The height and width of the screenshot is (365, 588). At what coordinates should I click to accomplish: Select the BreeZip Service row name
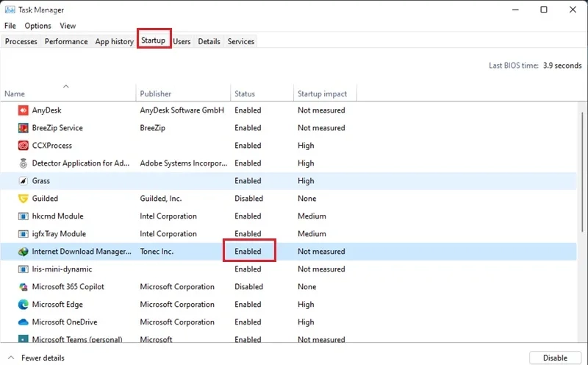pos(57,128)
